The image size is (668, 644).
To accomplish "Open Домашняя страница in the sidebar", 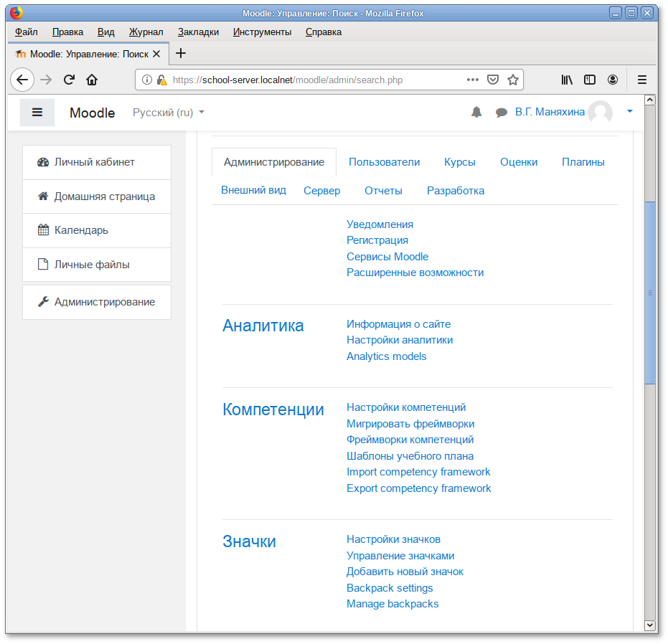I will point(97,196).
